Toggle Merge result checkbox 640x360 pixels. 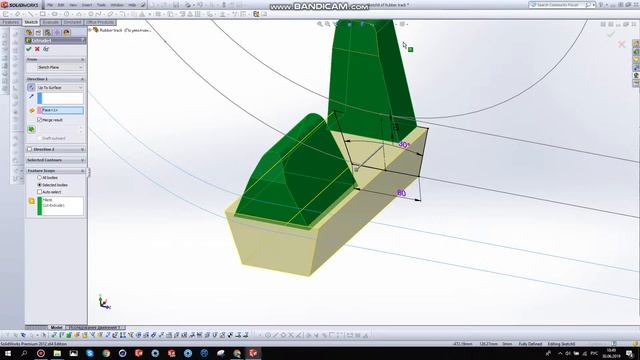coord(40,120)
